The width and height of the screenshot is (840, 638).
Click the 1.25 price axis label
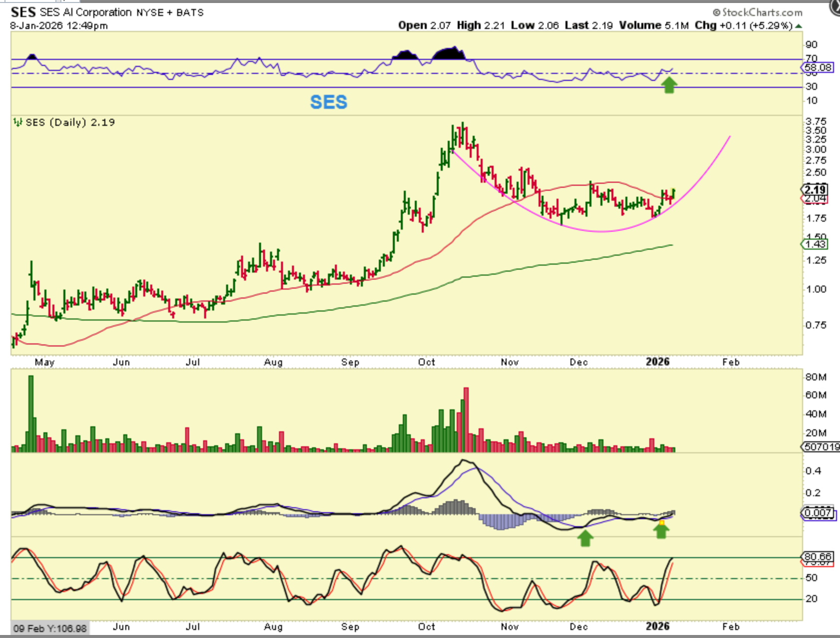pyautogui.click(x=816, y=261)
